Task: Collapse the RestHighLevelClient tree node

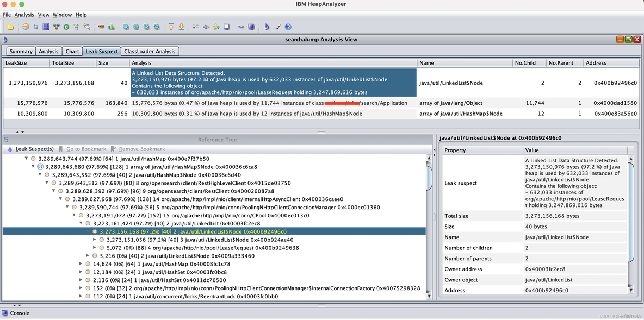Action: pyautogui.click(x=47, y=183)
